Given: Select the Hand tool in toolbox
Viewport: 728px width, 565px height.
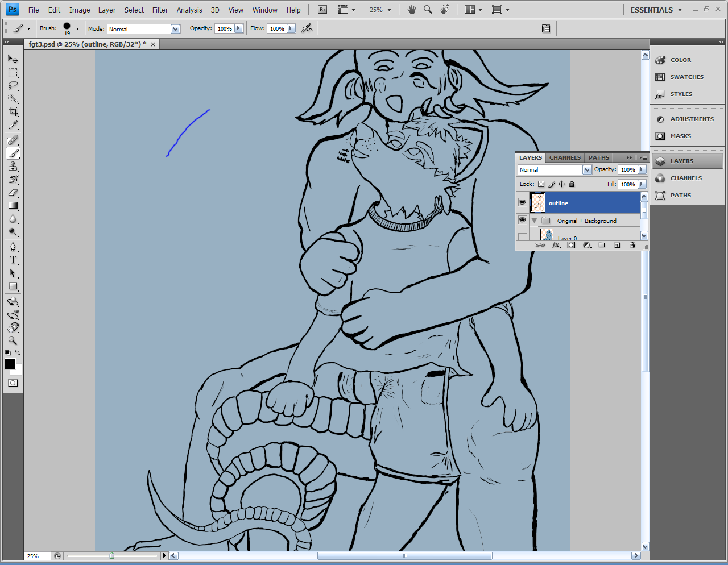Looking at the screenshot, I should 13,327.
